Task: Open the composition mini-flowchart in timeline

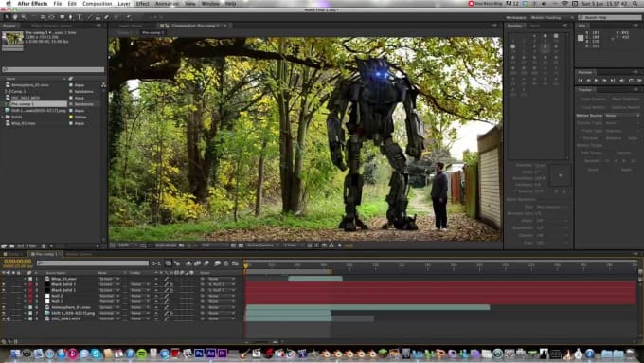Action: [156, 263]
